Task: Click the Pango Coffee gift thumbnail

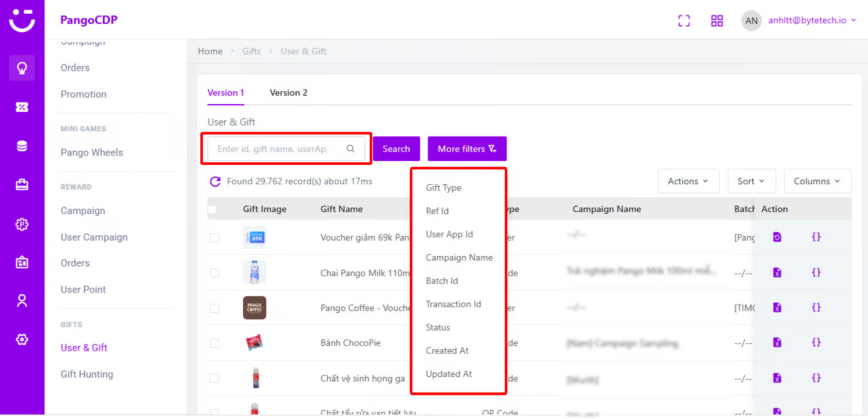Action: 254,308
